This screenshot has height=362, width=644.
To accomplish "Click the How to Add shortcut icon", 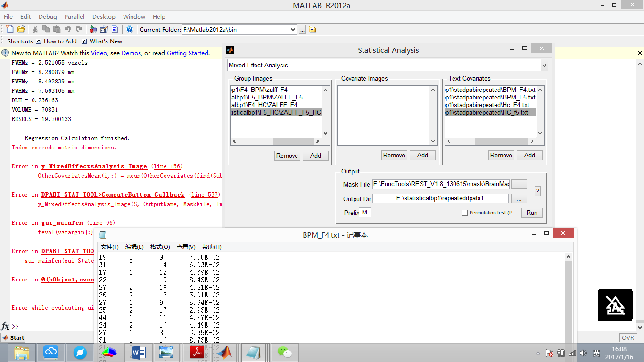I will point(39,41).
